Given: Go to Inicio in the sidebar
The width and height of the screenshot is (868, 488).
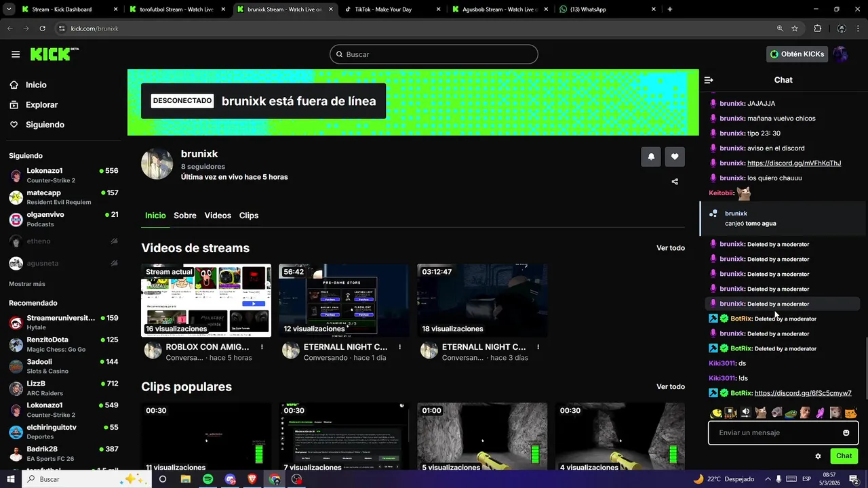Looking at the screenshot, I should click(36, 85).
